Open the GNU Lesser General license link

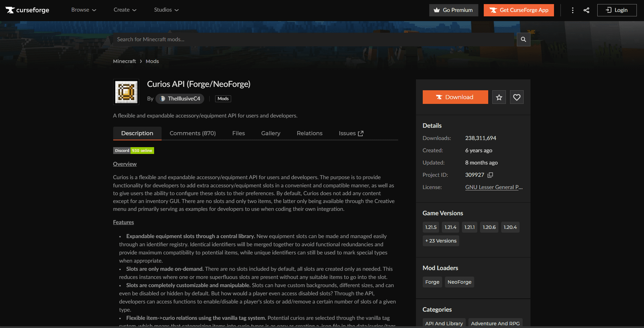pos(494,187)
